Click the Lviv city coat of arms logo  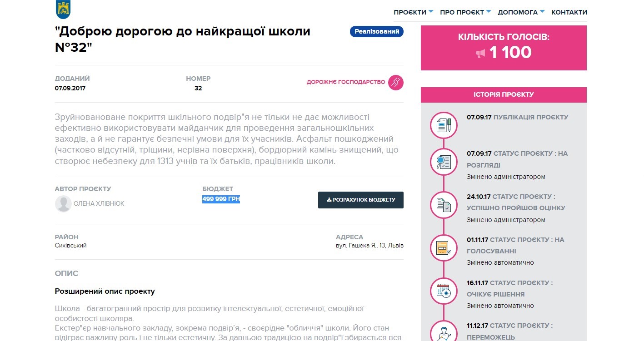pyautogui.click(x=63, y=10)
